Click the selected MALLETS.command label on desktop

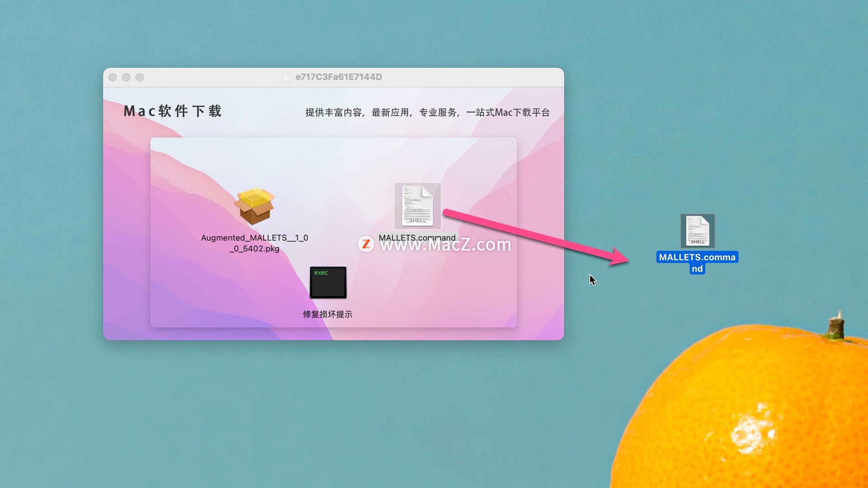tap(697, 263)
